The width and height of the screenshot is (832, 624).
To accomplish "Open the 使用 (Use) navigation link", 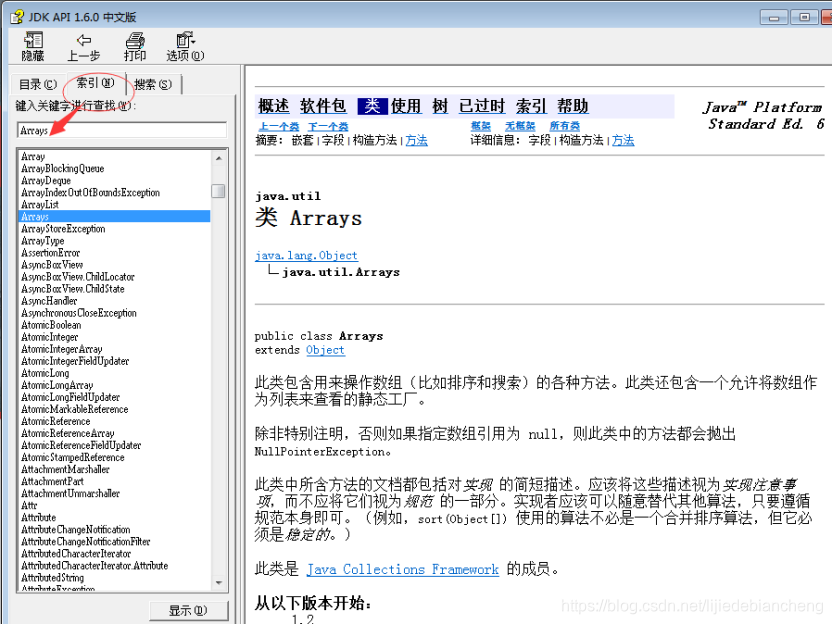I will [406, 106].
